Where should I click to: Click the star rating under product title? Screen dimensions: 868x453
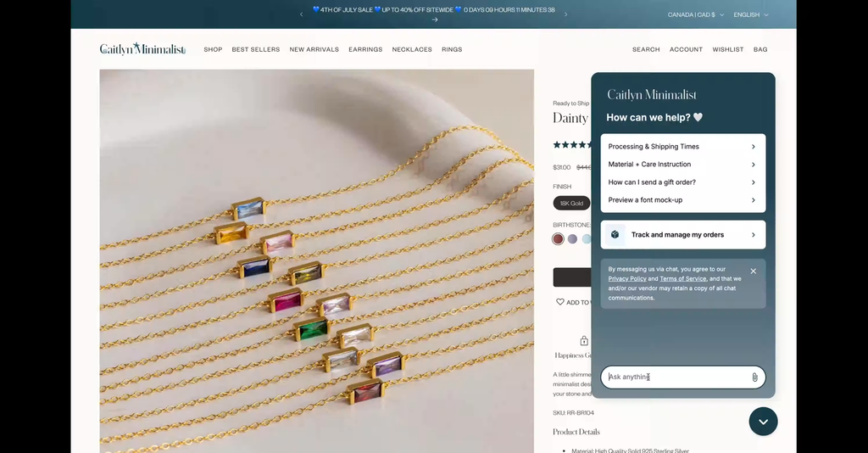572,144
